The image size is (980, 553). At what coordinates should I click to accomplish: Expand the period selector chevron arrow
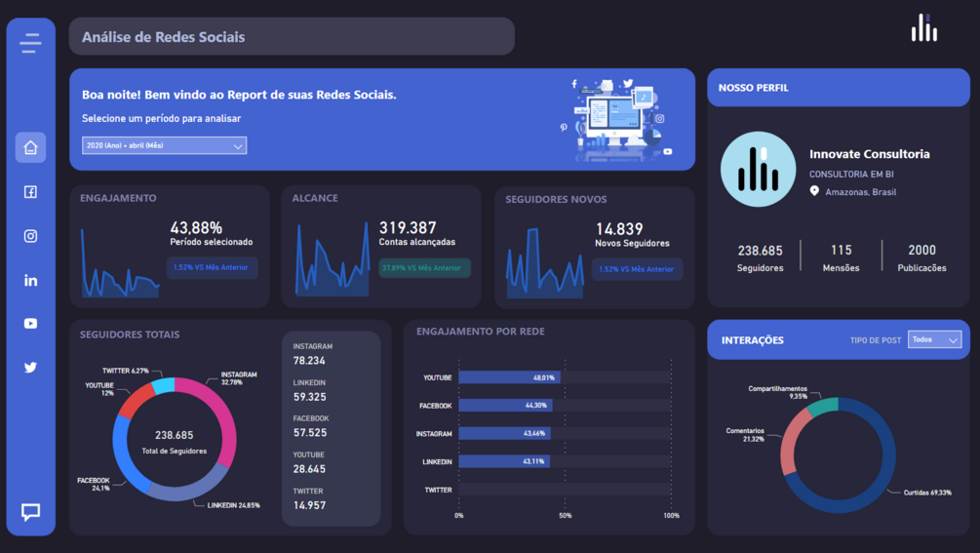point(238,146)
